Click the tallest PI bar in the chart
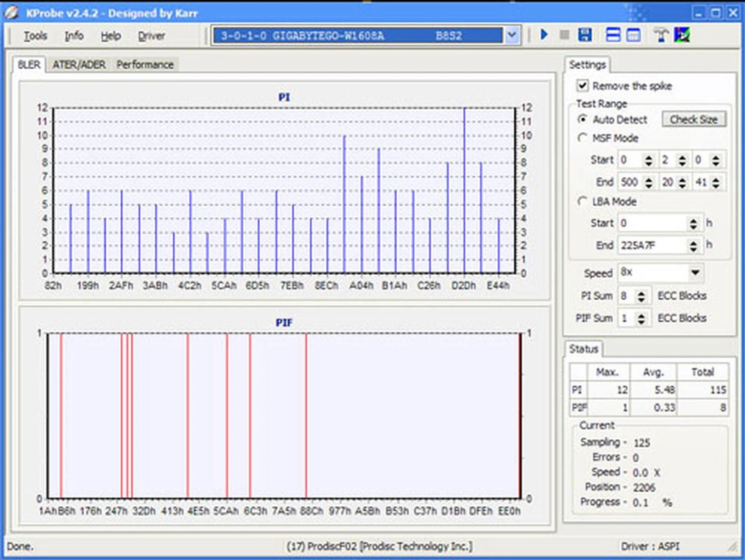Screen dimensions: 745x560 [464, 190]
